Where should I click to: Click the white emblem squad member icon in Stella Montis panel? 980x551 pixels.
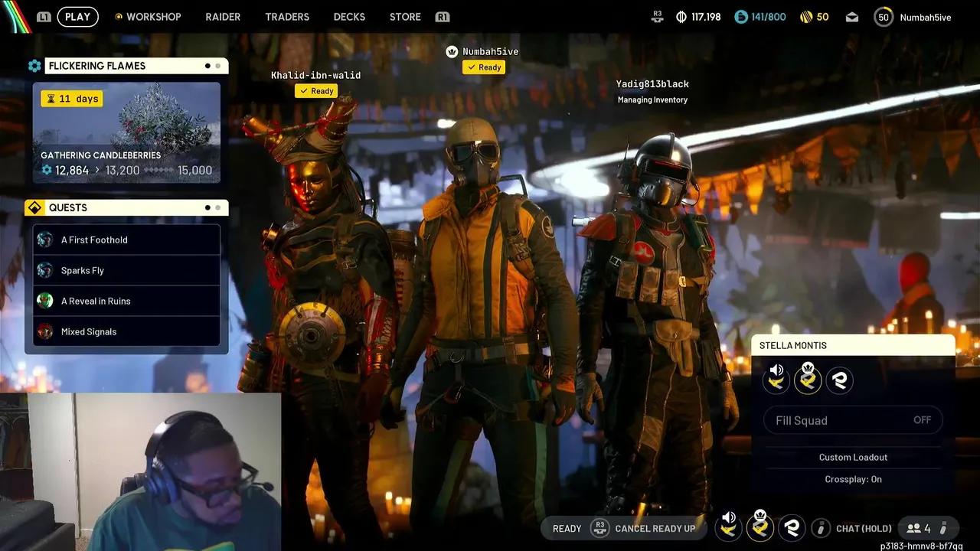pos(840,380)
